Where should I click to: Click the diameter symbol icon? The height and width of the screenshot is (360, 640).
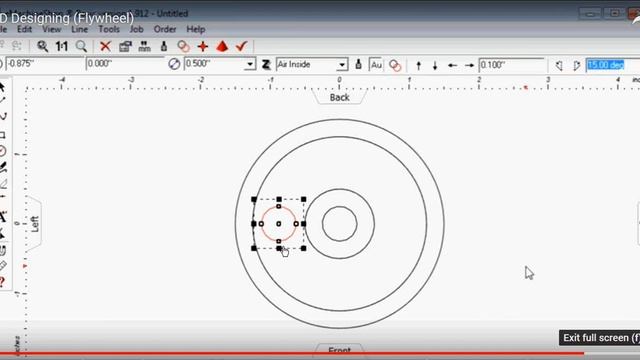pos(174,64)
